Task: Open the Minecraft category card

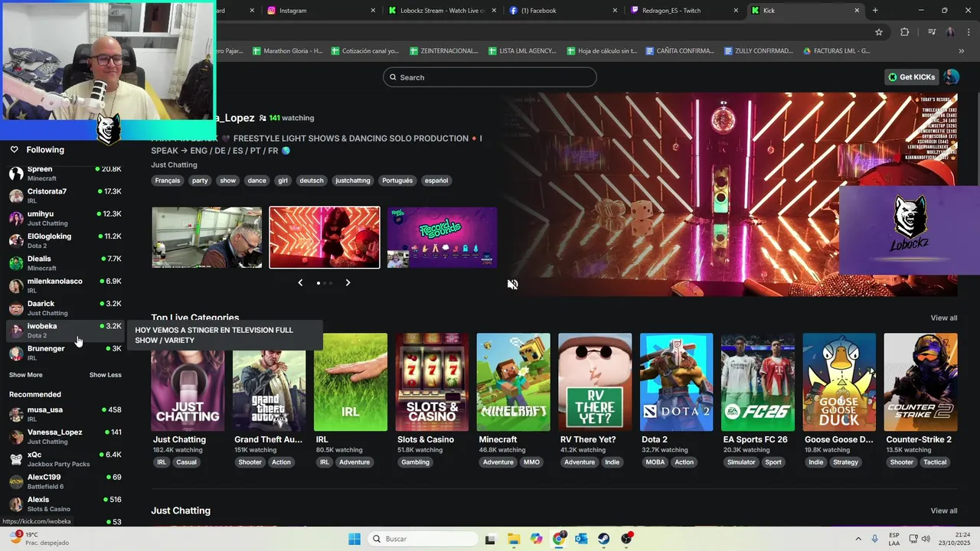Action: coord(513,382)
